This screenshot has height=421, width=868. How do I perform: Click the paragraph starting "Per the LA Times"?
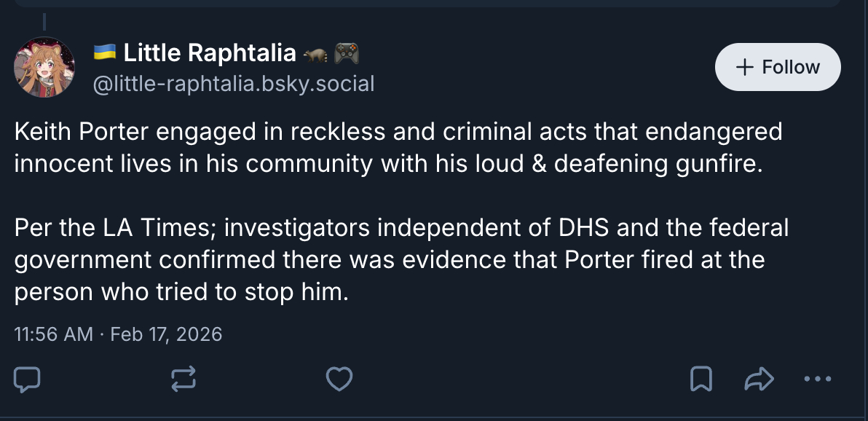[401, 259]
